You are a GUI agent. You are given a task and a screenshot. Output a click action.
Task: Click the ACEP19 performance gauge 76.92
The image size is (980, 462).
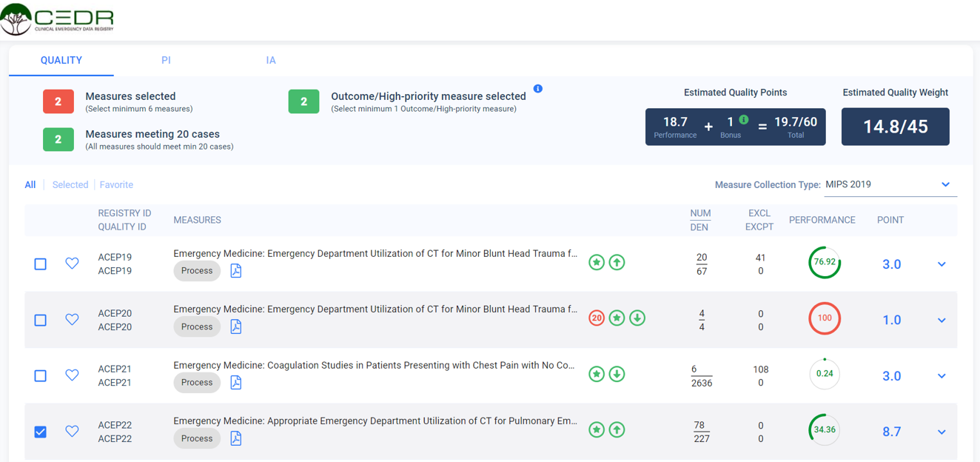coord(824,262)
